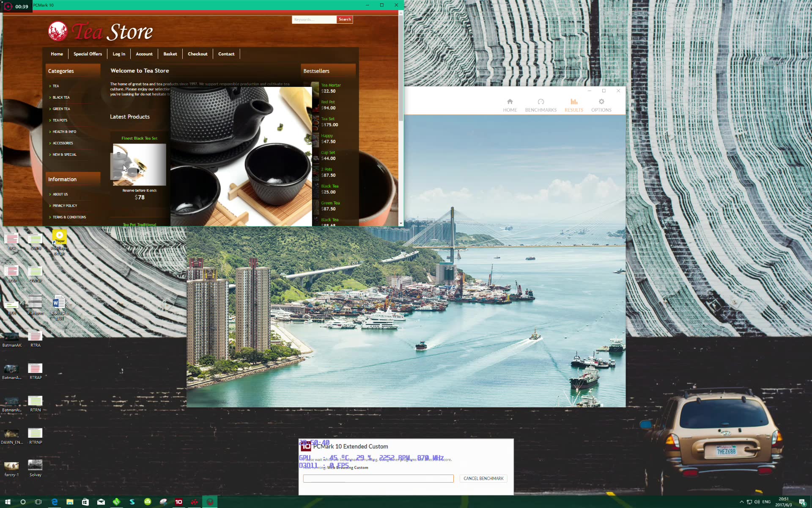Click Log In in Tea Store menu

point(119,54)
